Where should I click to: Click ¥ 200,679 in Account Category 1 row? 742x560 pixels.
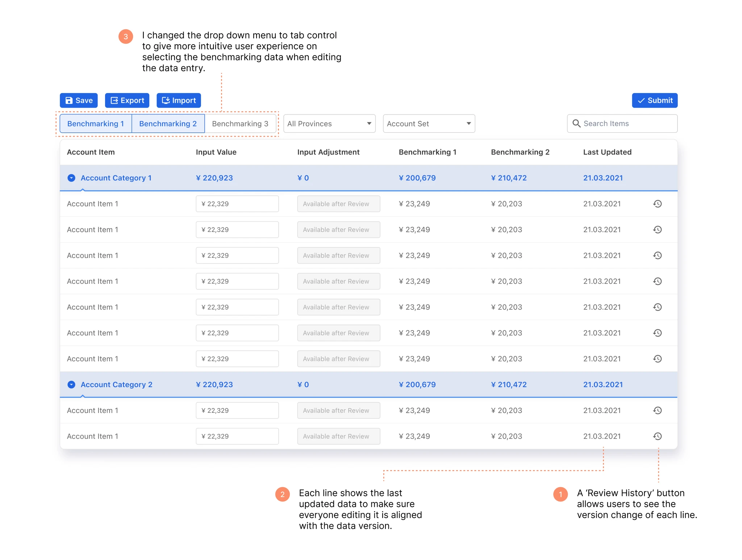click(x=417, y=178)
